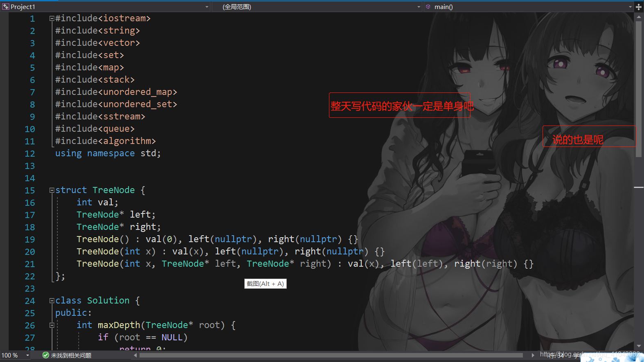Click the 'TreeNode* right;' member line
Viewport: 644px width, 362px height.
[x=119, y=227]
